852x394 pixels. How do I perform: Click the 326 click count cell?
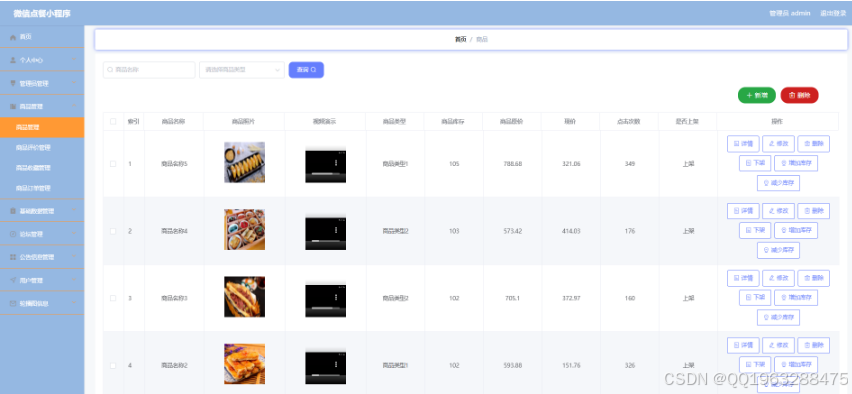coord(630,366)
